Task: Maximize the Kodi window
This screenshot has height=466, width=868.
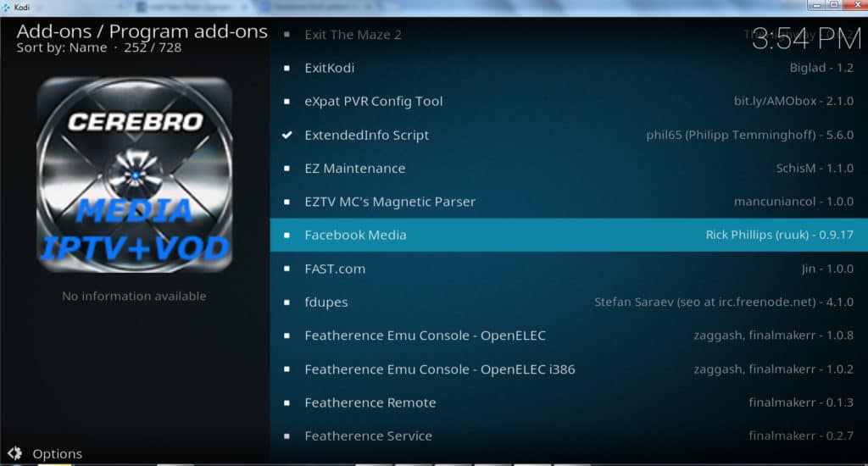Action: 834,4
